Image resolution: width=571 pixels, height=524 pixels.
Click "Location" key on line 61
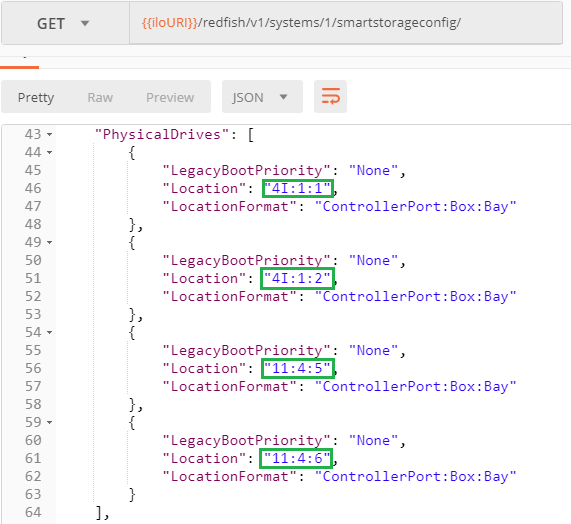(x=204, y=458)
